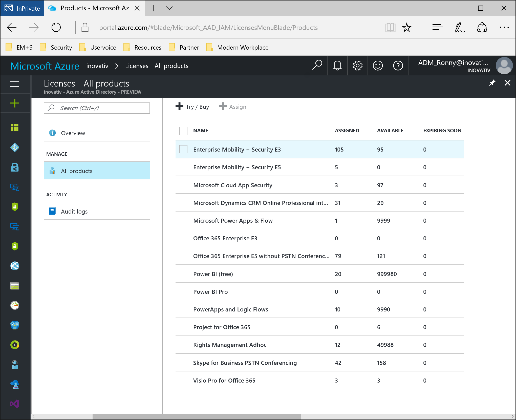Click inside the Search (Ctrl+/) field
516x420 pixels.
coord(97,108)
